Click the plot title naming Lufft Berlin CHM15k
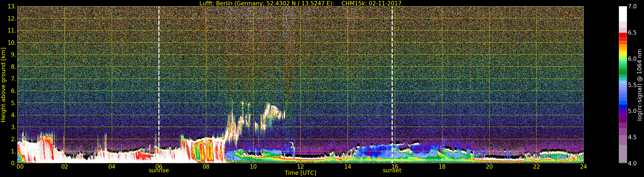This screenshot has width=644, height=177. [x=300, y=3]
